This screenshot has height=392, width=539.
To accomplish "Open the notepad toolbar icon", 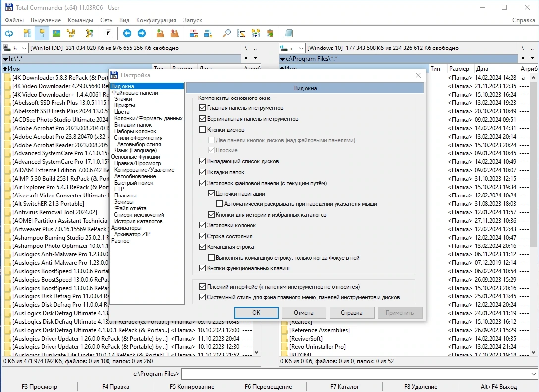I will pos(289,33).
